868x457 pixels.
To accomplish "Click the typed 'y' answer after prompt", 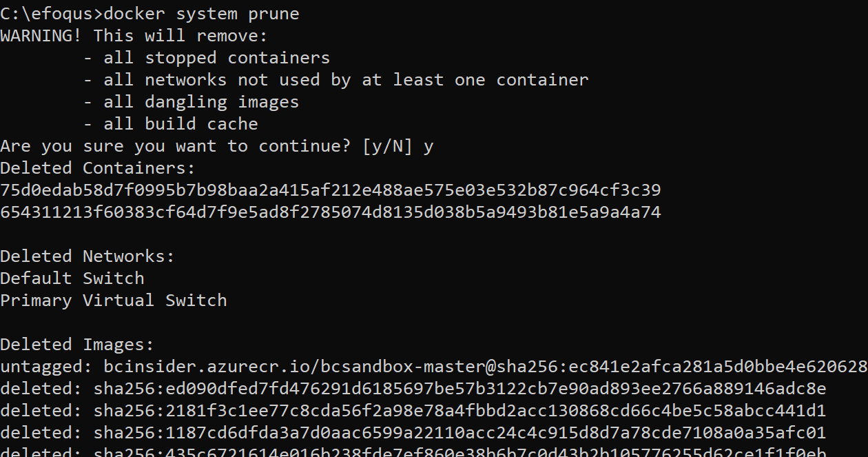I will coord(428,148).
